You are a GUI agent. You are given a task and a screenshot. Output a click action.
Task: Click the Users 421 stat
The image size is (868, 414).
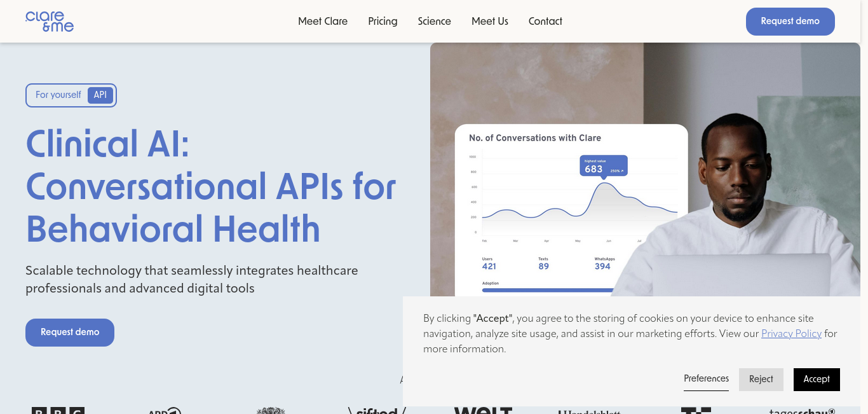click(489, 263)
